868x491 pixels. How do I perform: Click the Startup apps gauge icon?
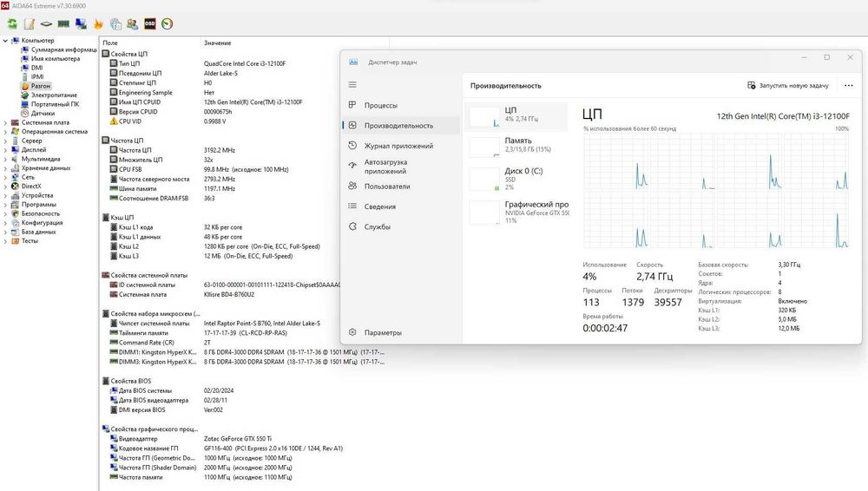(352, 165)
